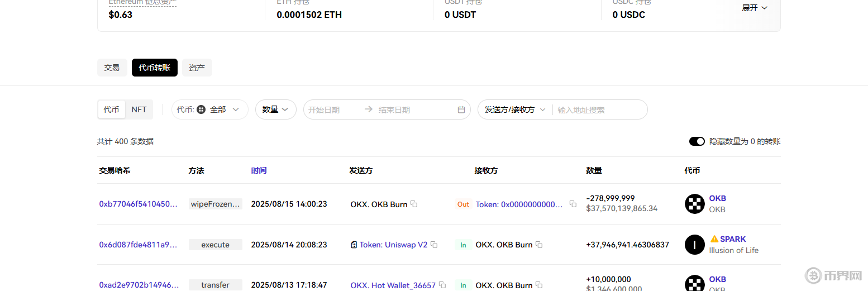
Task: Copy the Uniswap V2 token address
Action: coord(434,245)
